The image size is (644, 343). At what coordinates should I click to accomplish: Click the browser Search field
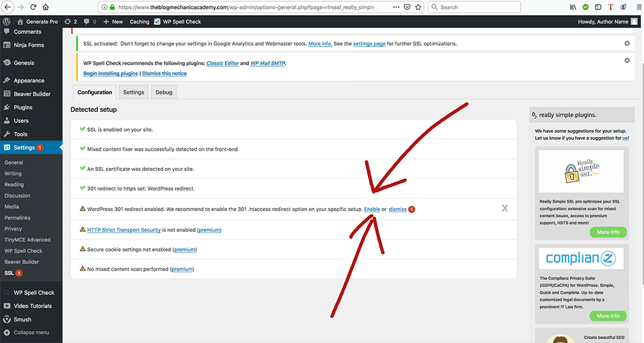tap(478, 7)
